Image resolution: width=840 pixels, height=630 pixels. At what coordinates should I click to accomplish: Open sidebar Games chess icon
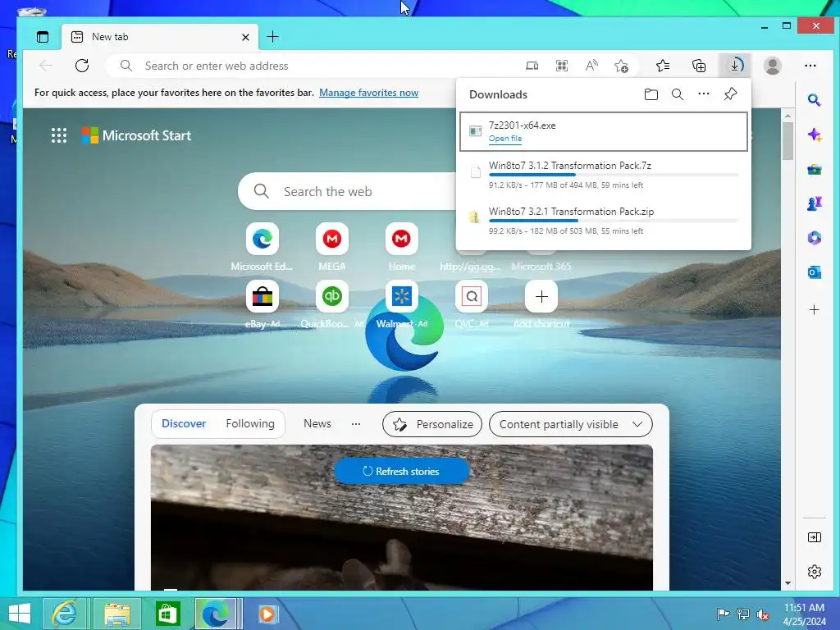click(815, 203)
